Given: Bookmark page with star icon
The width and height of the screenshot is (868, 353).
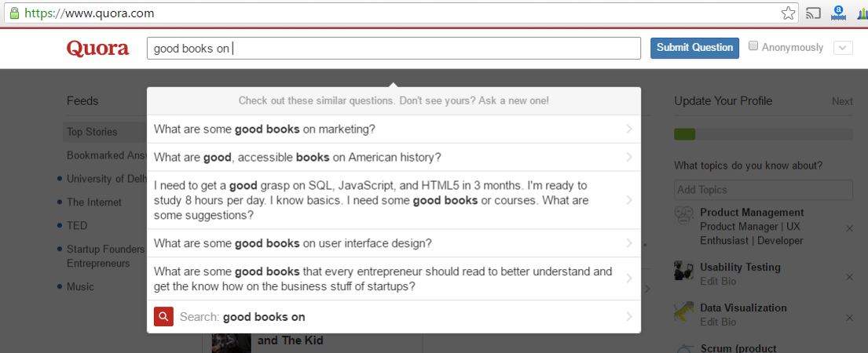Looking at the screenshot, I should tap(788, 13).
